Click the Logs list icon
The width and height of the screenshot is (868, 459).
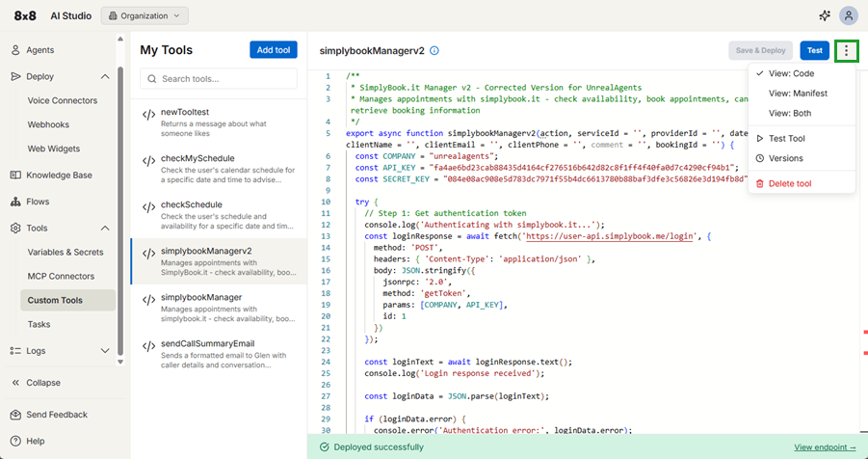[x=15, y=351]
